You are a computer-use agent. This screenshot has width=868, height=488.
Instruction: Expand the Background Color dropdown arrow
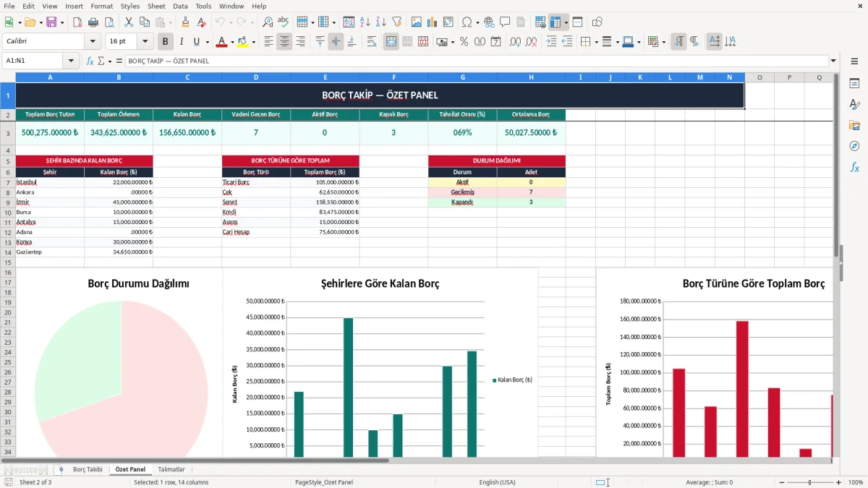253,42
